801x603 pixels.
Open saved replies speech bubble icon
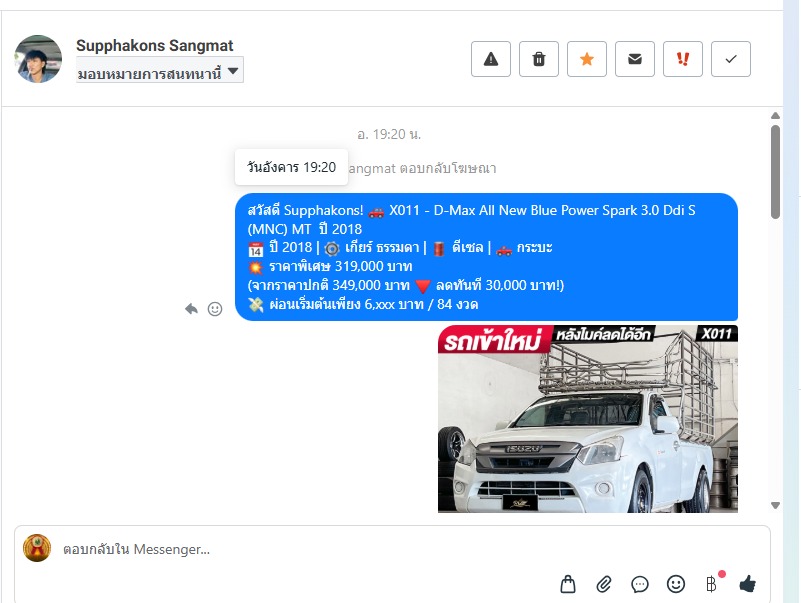tap(640, 584)
